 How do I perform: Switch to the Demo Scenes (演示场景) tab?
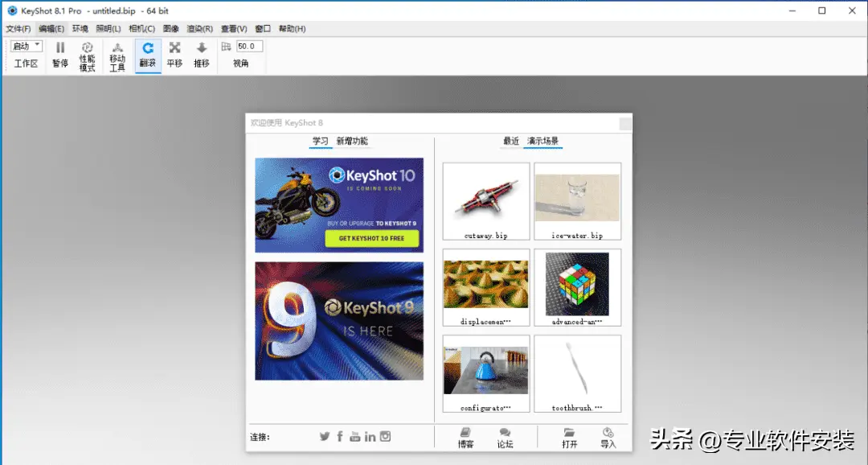click(x=542, y=142)
